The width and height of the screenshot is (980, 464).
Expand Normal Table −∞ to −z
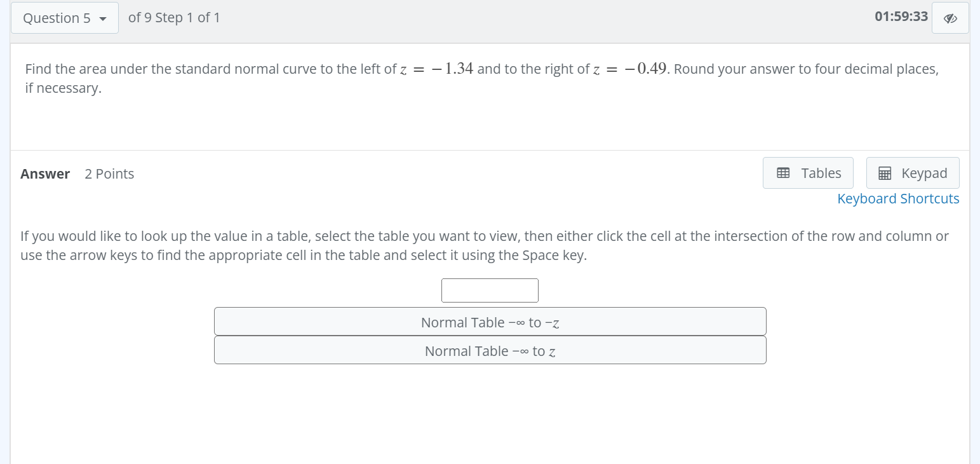pyautogui.click(x=490, y=322)
